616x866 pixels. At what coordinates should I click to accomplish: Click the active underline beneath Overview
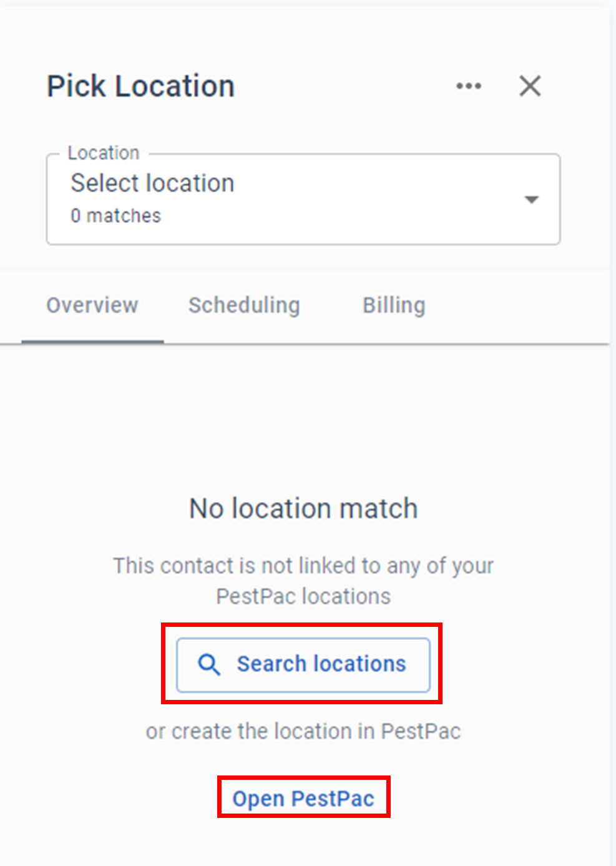(x=92, y=342)
